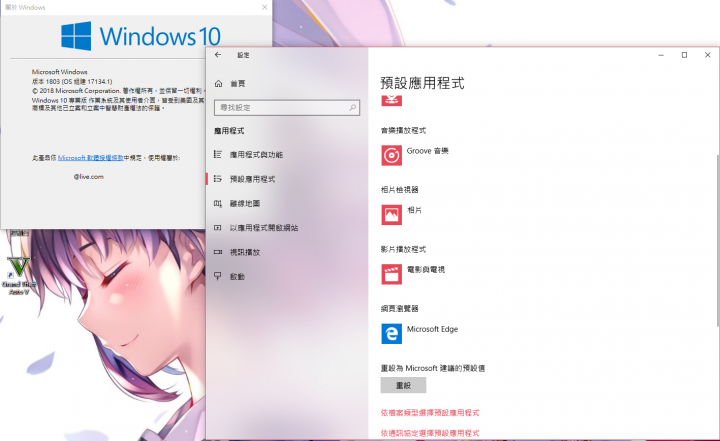Open 視訊播放 settings page

coord(245,252)
